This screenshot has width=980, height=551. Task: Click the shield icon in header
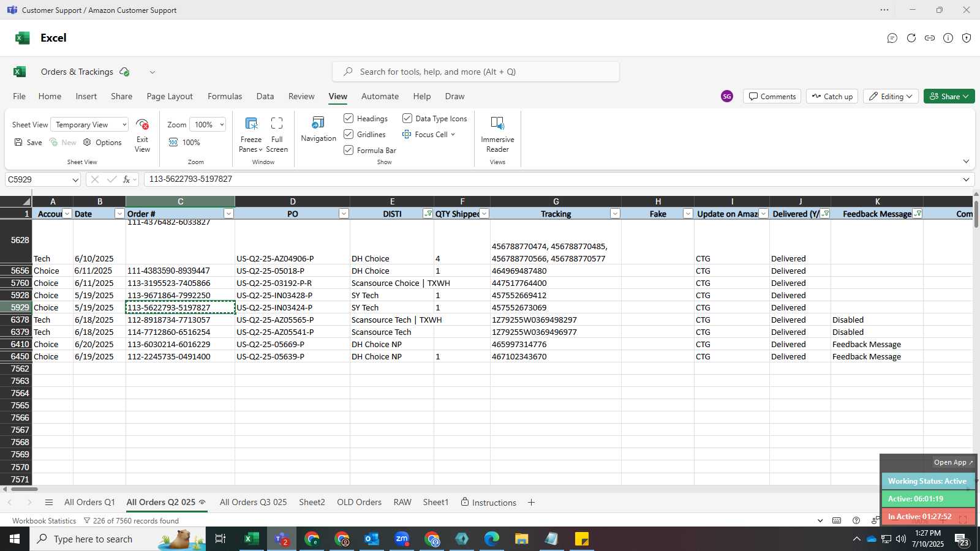967,38
